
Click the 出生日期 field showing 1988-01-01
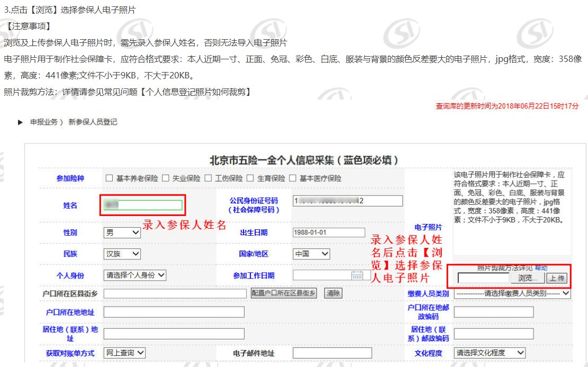point(329,232)
